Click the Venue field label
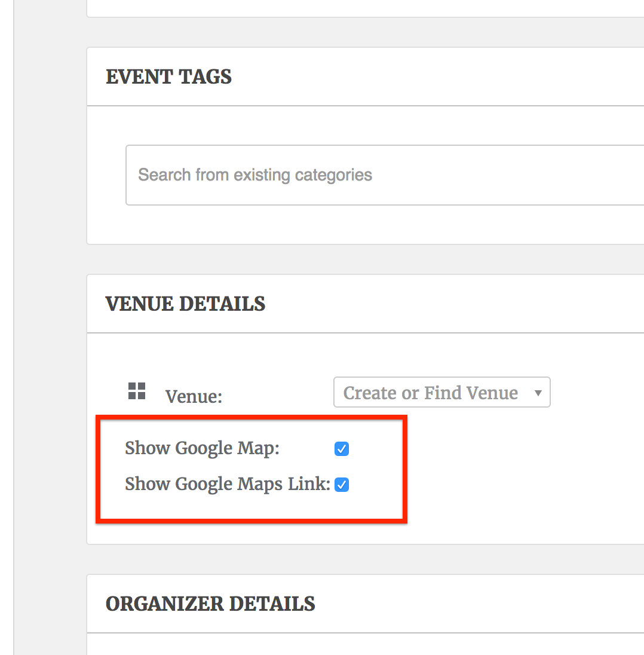 [x=194, y=396]
